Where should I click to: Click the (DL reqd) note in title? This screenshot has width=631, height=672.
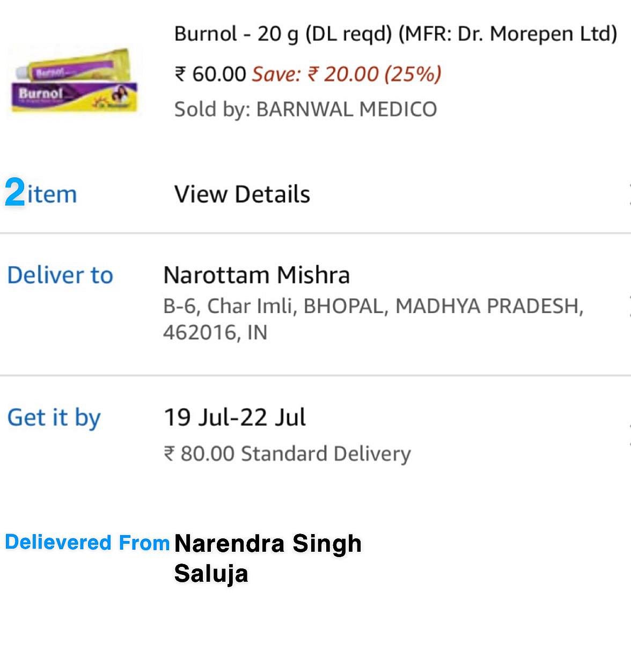pyautogui.click(x=349, y=34)
